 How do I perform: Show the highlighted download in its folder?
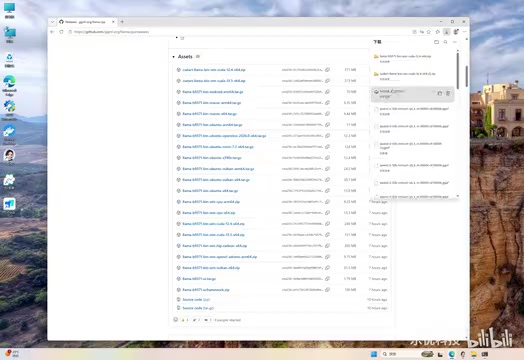[x=439, y=94]
